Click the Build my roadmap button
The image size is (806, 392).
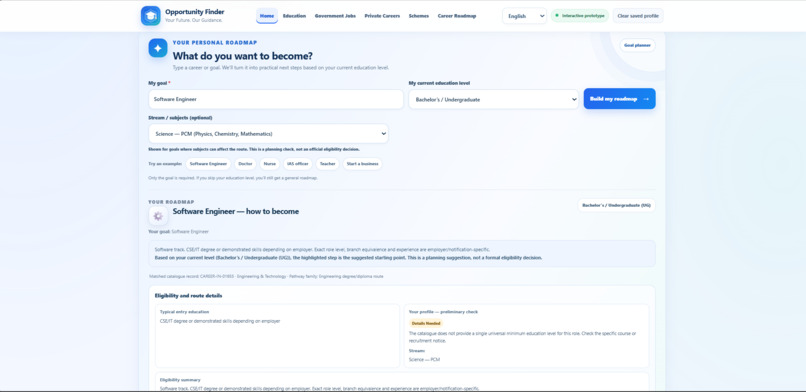pos(619,99)
